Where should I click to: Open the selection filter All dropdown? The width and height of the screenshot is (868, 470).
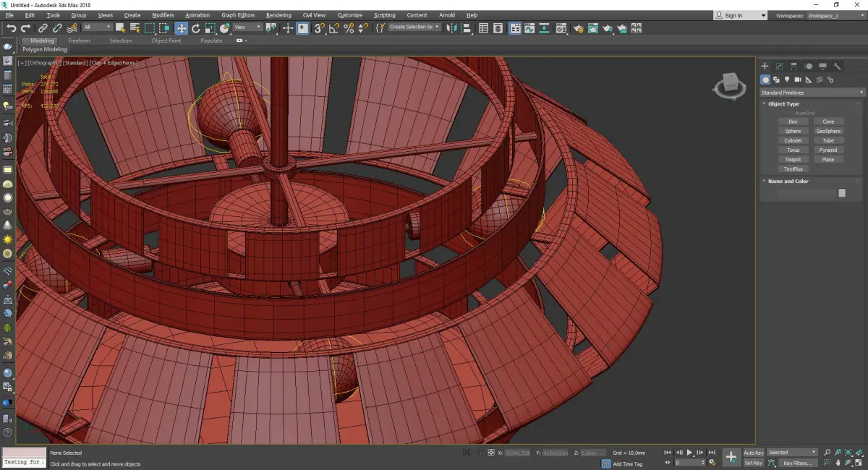click(97, 27)
